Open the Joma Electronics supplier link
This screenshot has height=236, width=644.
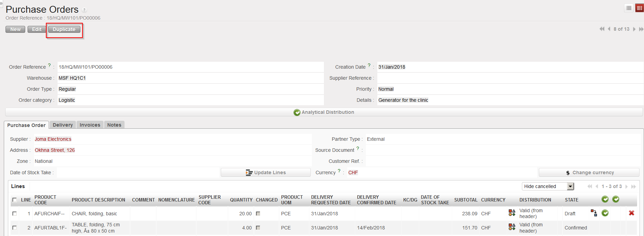[53, 139]
